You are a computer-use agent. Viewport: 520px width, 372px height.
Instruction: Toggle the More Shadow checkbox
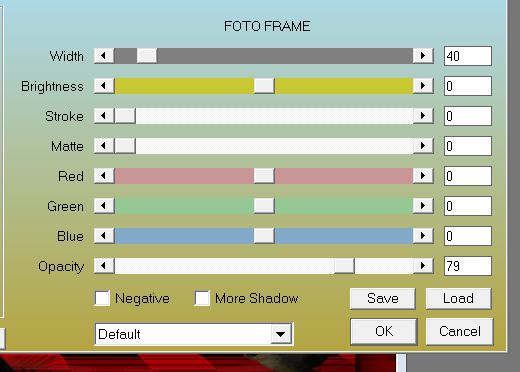tap(202, 298)
